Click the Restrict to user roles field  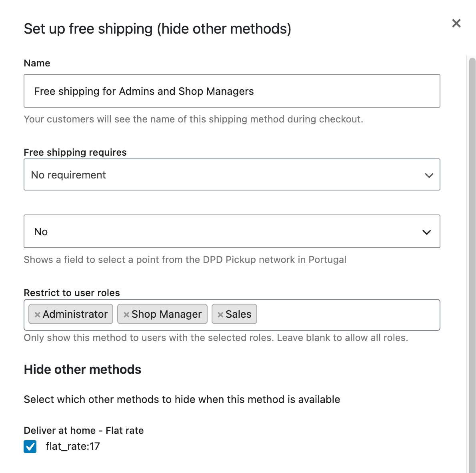click(x=340, y=315)
